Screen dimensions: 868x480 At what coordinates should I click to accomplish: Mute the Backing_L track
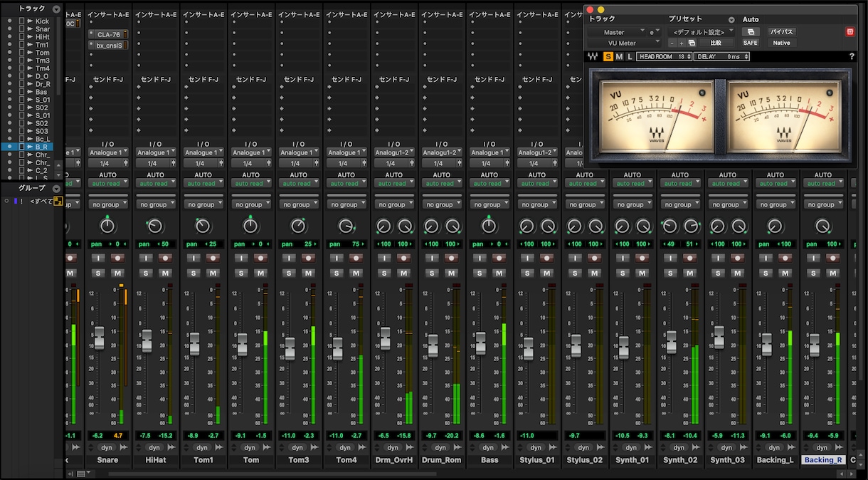point(785,273)
